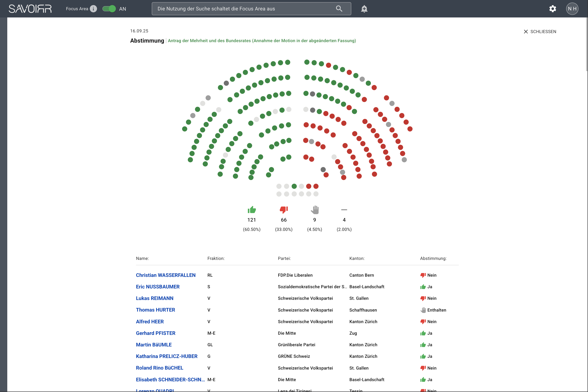The width and height of the screenshot is (588, 392).
Task: Click the green thumbs-up Ja total icon
Action: coord(252,210)
